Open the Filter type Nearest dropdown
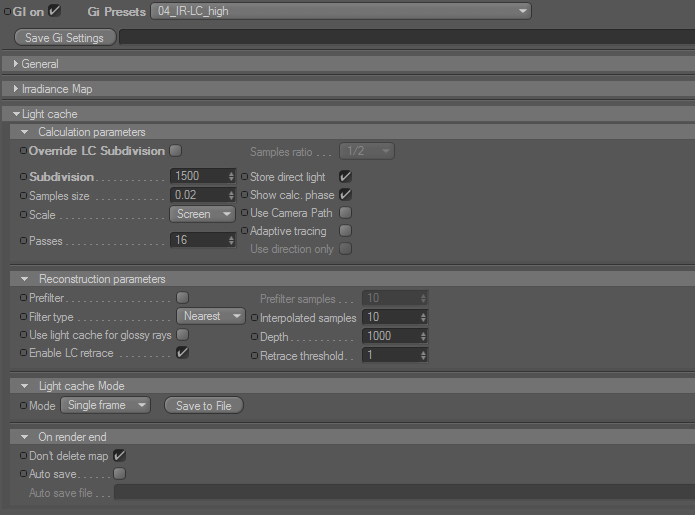This screenshot has width=695, height=515. pyautogui.click(x=211, y=316)
